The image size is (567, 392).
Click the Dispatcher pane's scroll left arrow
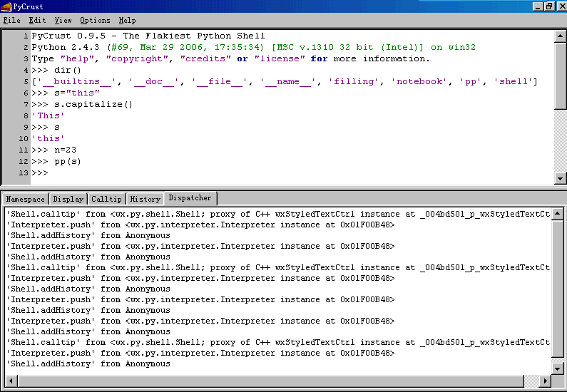9,379
